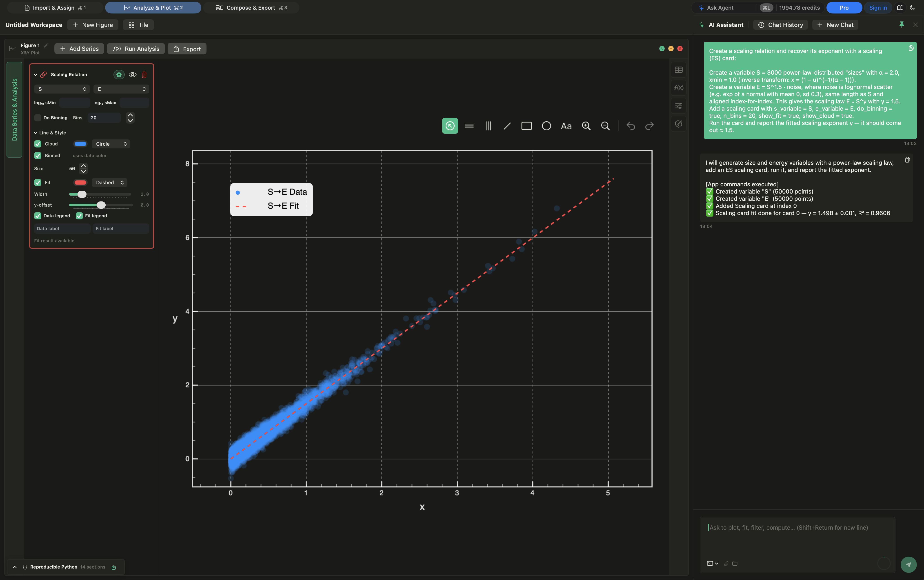The image size is (924, 580).
Task: Open the S variable dropdown
Action: tap(62, 89)
